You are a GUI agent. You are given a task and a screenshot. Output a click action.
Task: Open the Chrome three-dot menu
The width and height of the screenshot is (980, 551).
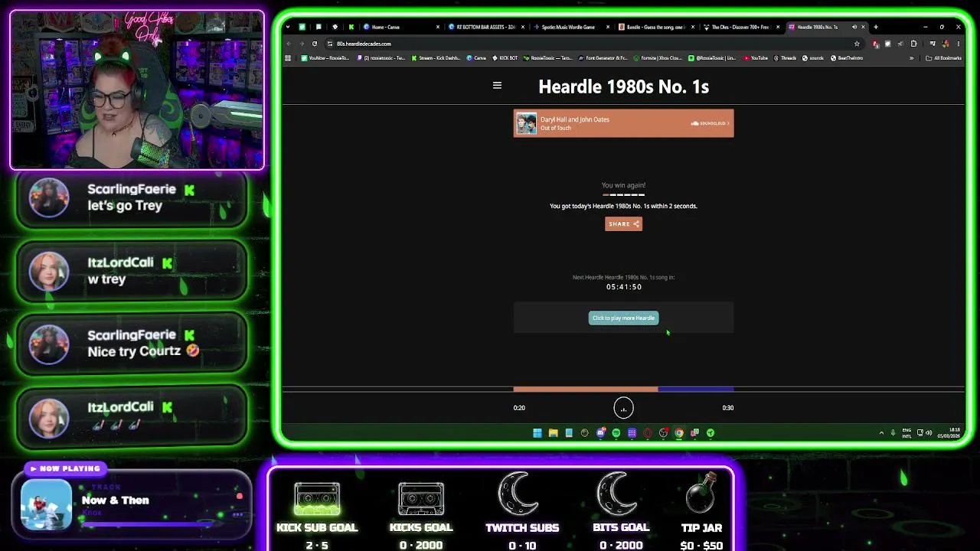point(958,44)
